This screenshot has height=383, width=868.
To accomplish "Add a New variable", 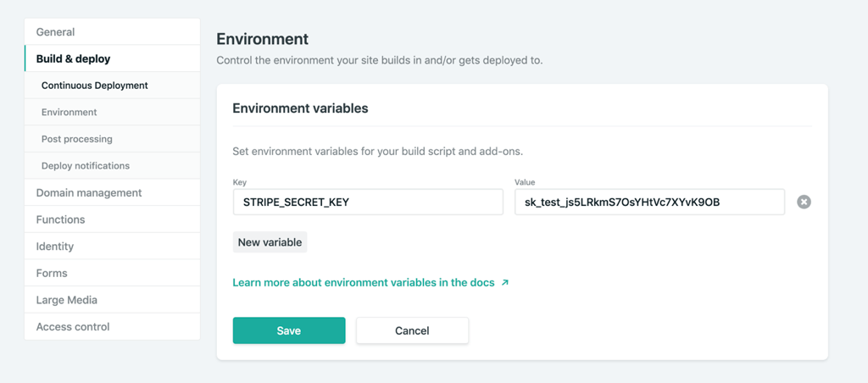I will 270,242.
